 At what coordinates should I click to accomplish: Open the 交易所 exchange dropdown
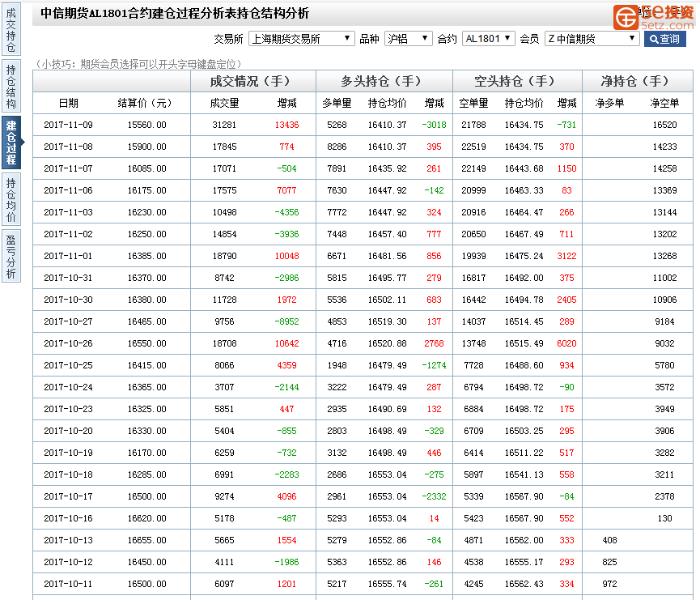[x=301, y=39]
